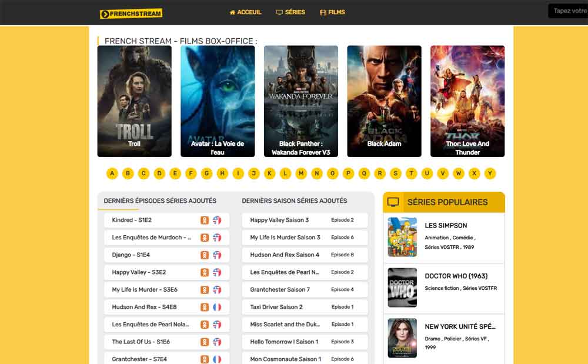Select the letter N circle
Viewport: 588px width, 364px height.
coord(317,173)
